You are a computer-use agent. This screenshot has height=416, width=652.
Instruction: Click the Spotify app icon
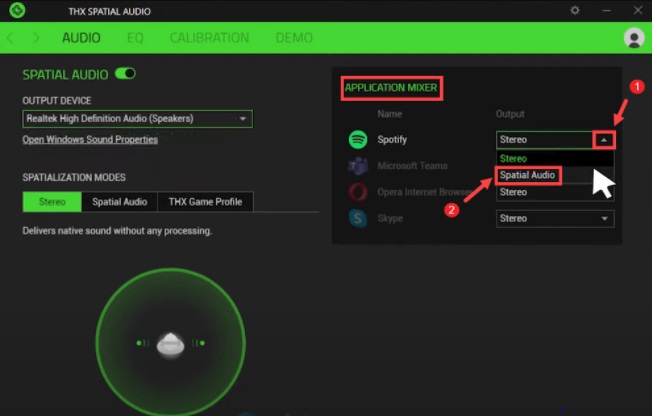click(x=358, y=139)
